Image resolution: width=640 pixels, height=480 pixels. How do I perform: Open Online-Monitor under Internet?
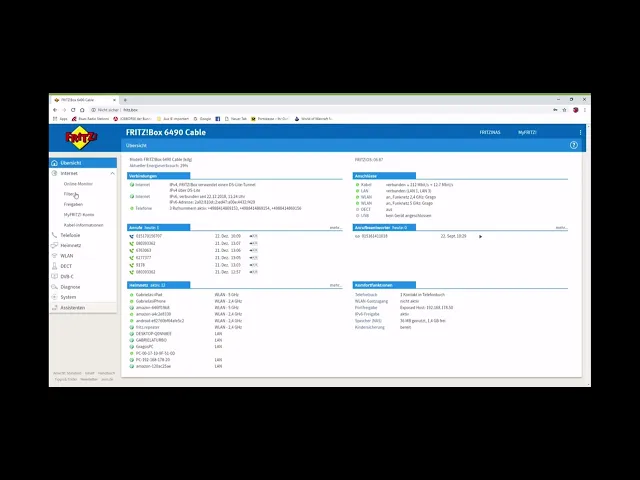[x=78, y=184]
